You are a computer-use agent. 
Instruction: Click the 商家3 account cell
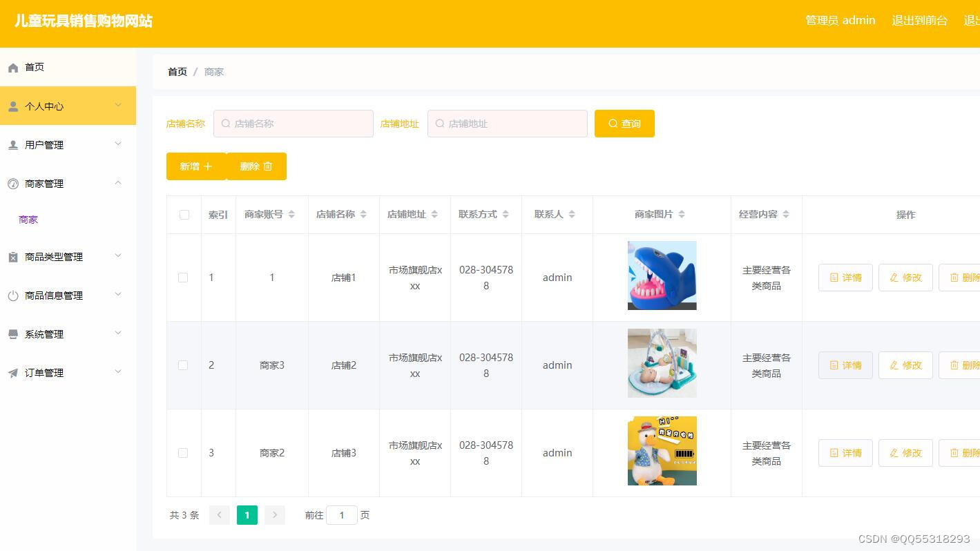click(272, 365)
